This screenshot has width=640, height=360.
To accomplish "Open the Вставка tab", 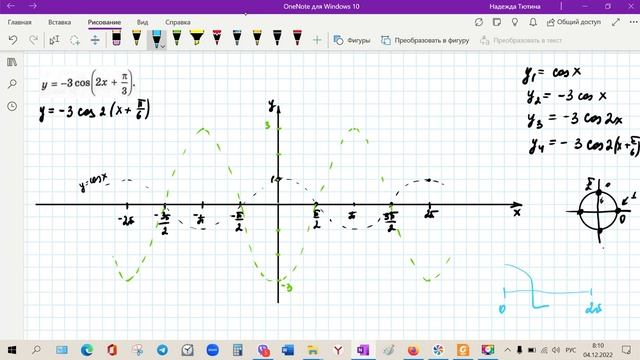I will (60, 22).
